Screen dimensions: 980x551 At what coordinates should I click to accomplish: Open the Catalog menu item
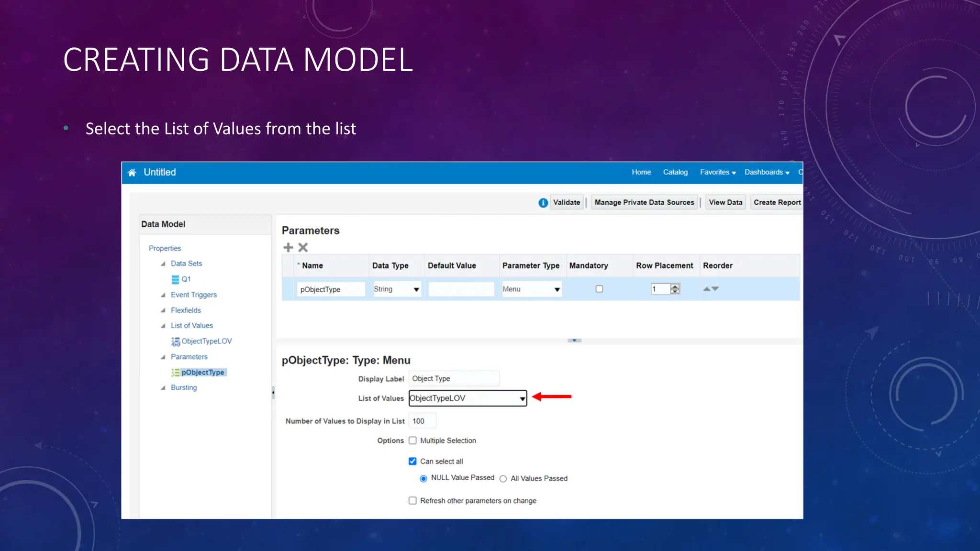click(x=675, y=172)
